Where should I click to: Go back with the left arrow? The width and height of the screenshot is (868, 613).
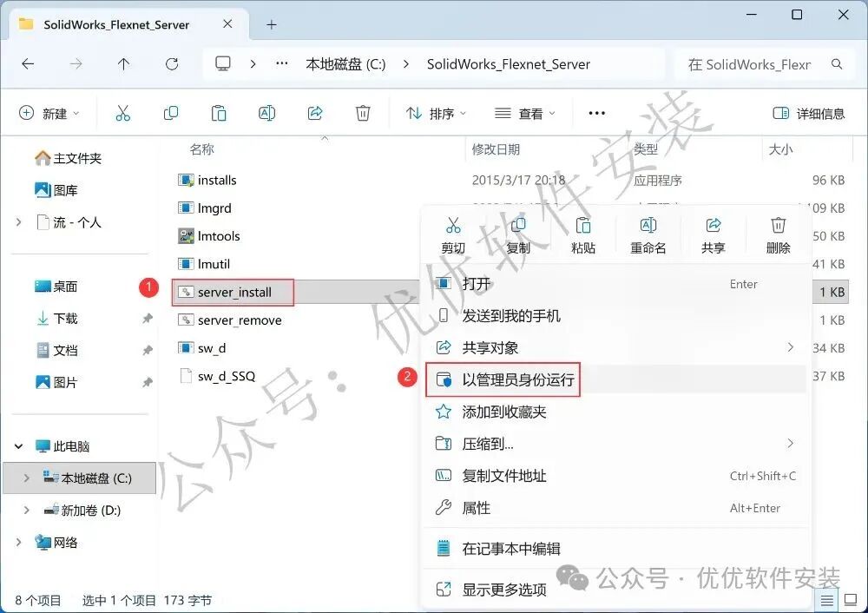[28, 64]
